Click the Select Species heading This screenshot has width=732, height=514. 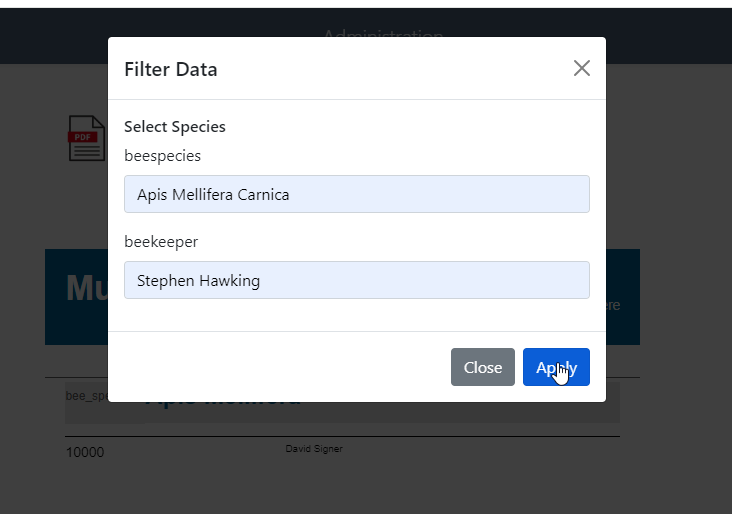(x=175, y=127)
